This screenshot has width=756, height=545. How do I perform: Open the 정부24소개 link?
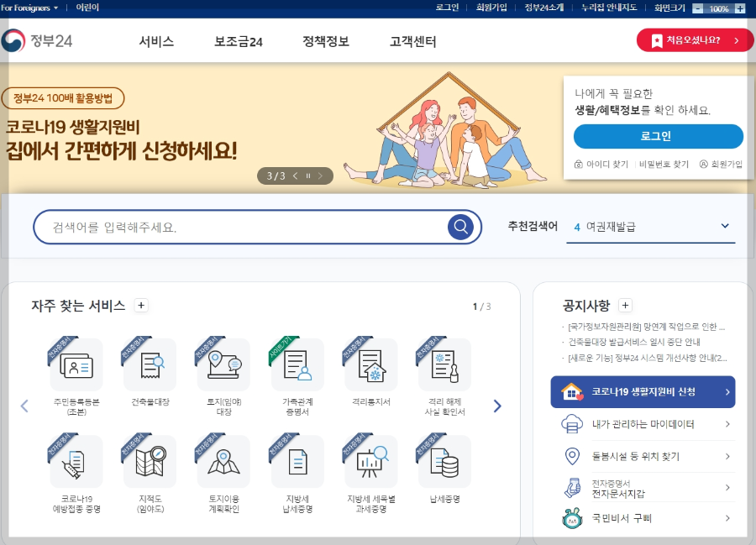tap(543, 8)
